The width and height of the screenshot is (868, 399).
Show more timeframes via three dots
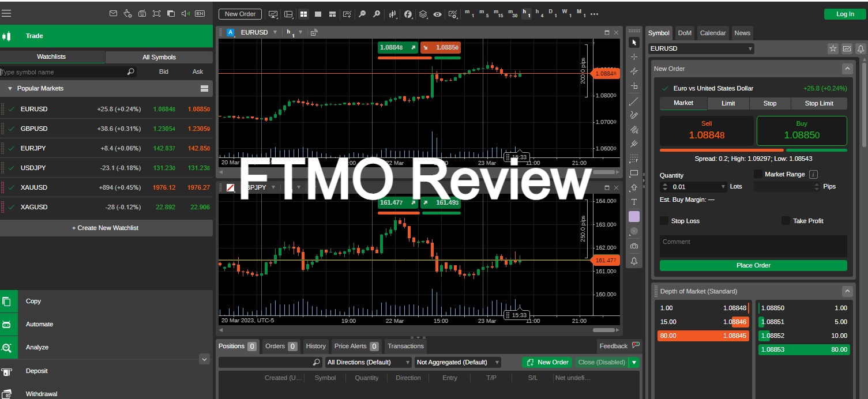coord(595,14)
